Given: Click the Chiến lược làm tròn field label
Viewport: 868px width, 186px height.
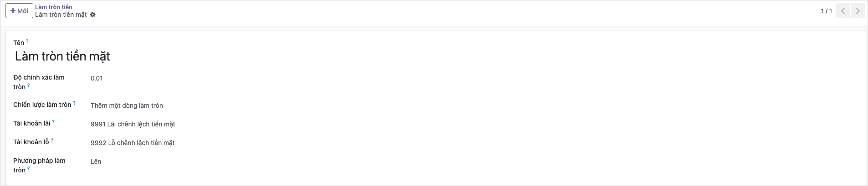Looking at the screenshot, I should click(x=42, y=105).
